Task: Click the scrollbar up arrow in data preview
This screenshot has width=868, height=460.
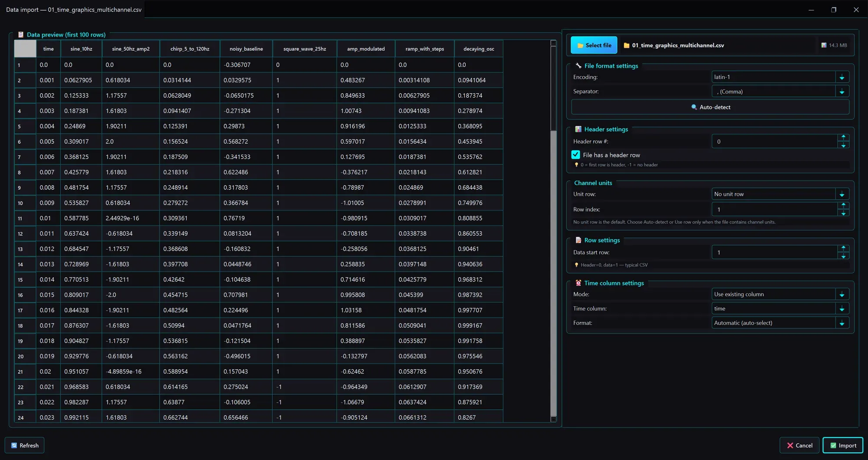Action: click(553, 43)
